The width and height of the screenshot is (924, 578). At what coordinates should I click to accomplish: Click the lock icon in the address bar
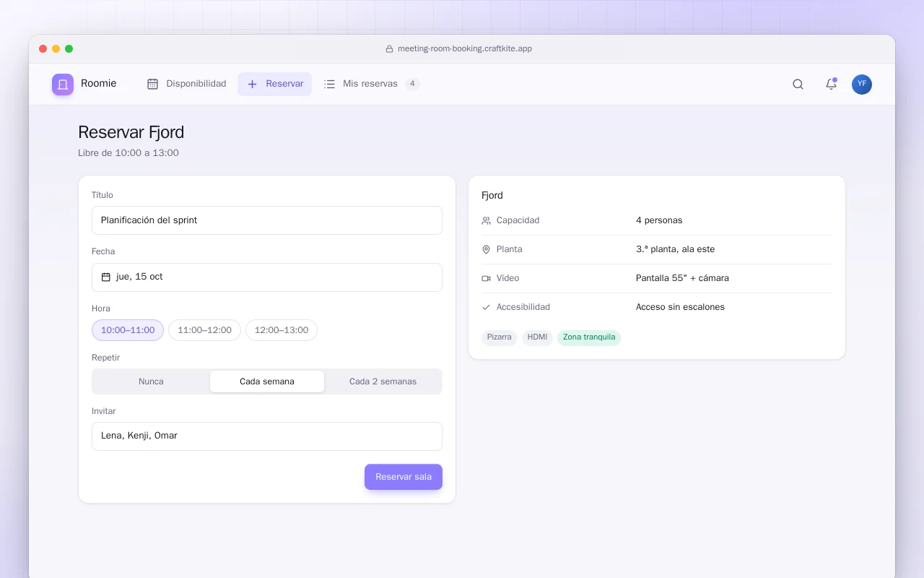tap(390, 49)
